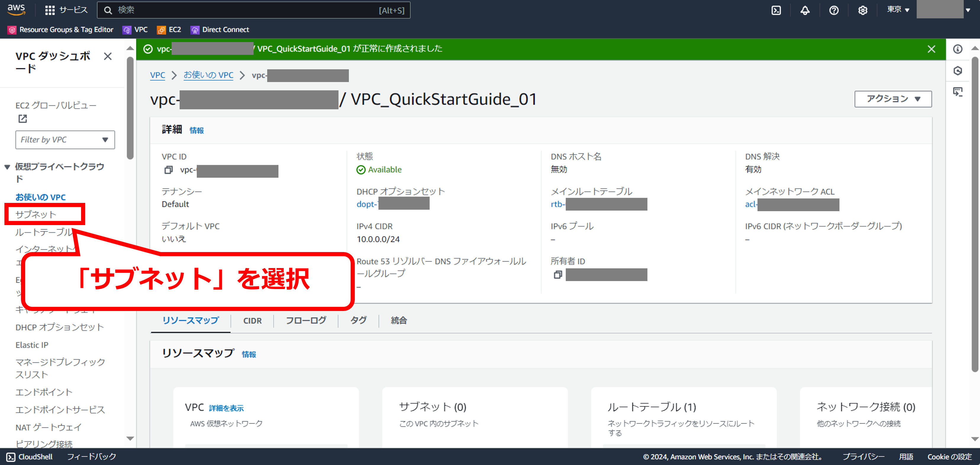980x465 pixels.
Task: Open 情報 link next to リソースマップ
Action: 249,354
